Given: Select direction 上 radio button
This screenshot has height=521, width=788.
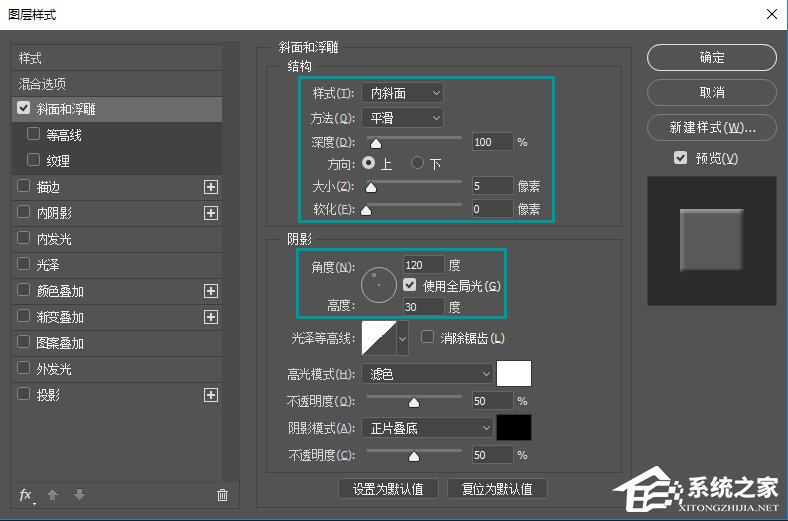Looking at the screenshot, I should pyautogui.click(x=368, y=163).
